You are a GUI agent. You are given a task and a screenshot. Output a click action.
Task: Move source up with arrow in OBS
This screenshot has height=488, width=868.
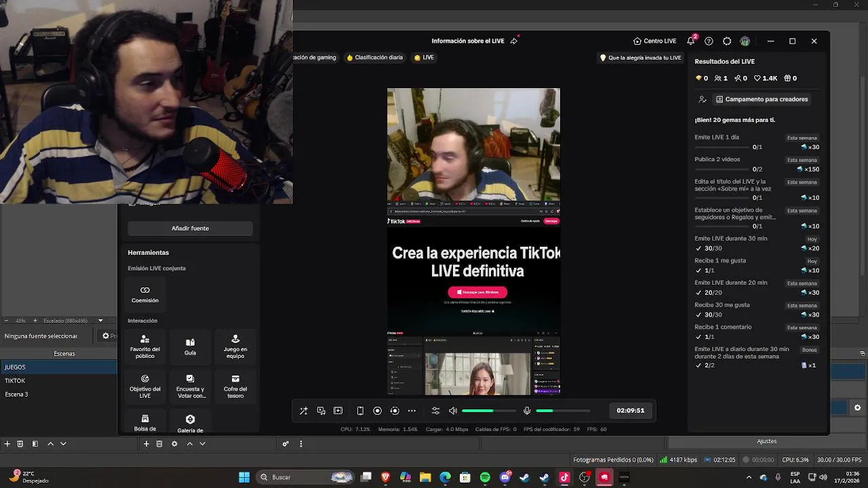(x=189, y=444)
